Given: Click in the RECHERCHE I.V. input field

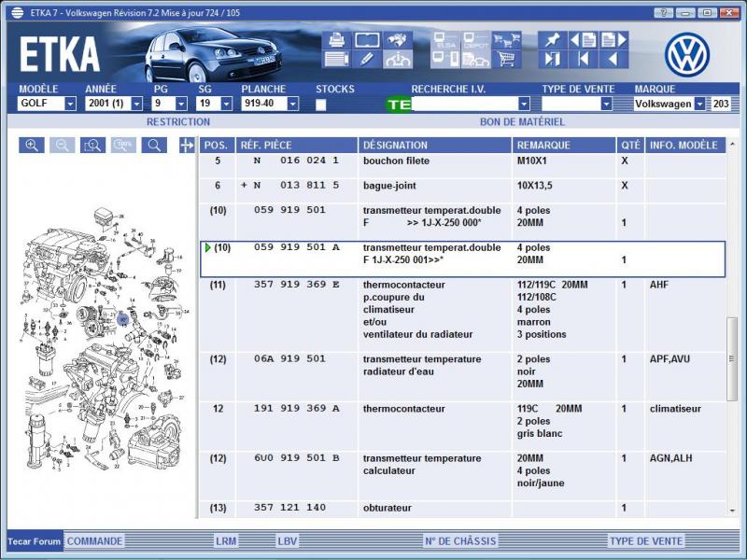Looking at the screenshot, I should click(465, 104).
